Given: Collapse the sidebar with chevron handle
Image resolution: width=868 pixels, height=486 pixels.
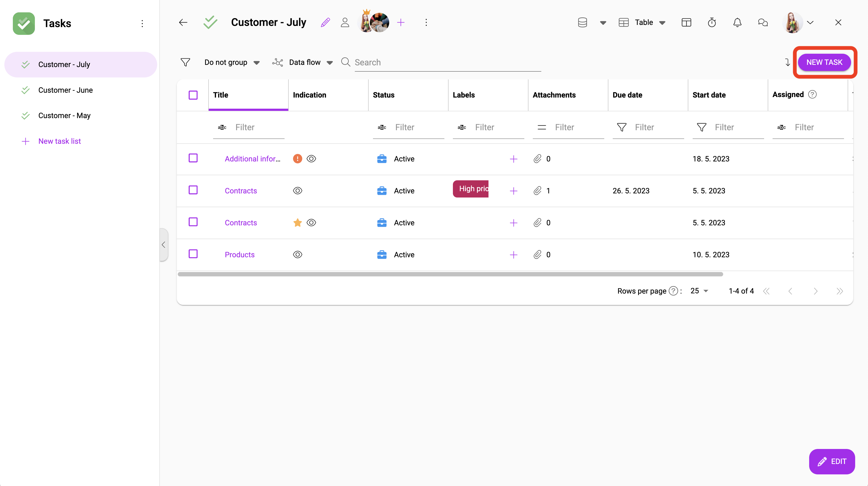Looking at the screenshot, I should (163, 245).
